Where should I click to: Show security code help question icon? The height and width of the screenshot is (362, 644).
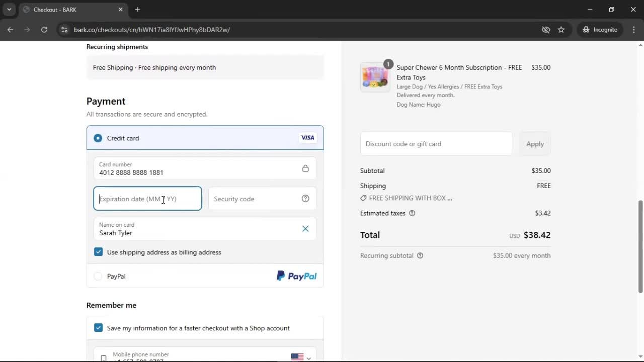305,199
